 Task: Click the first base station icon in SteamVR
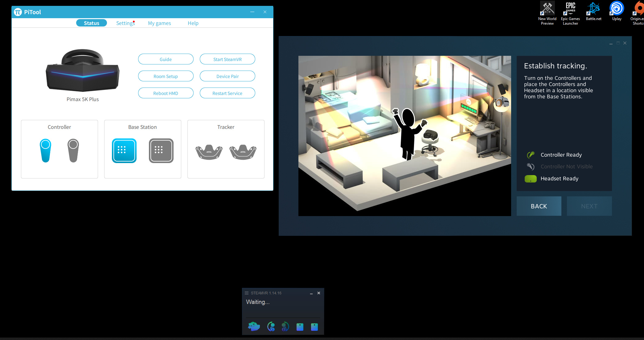point(300,327)
